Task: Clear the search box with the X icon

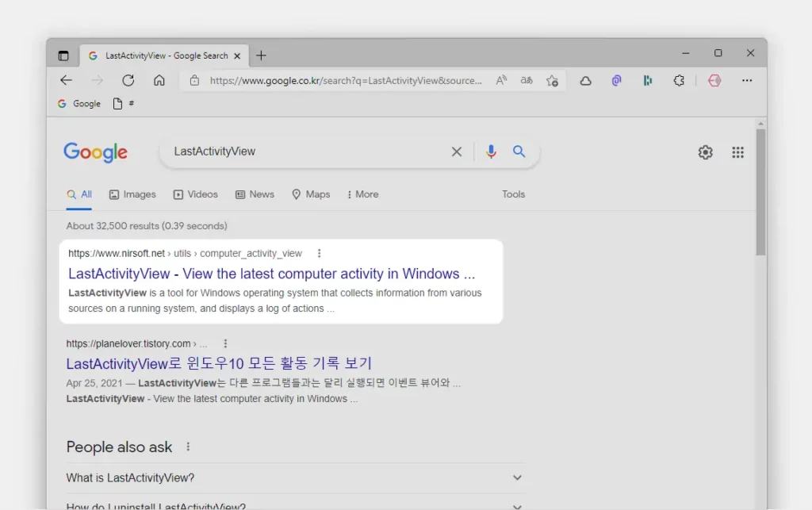Action: click(x=457, y=151)
